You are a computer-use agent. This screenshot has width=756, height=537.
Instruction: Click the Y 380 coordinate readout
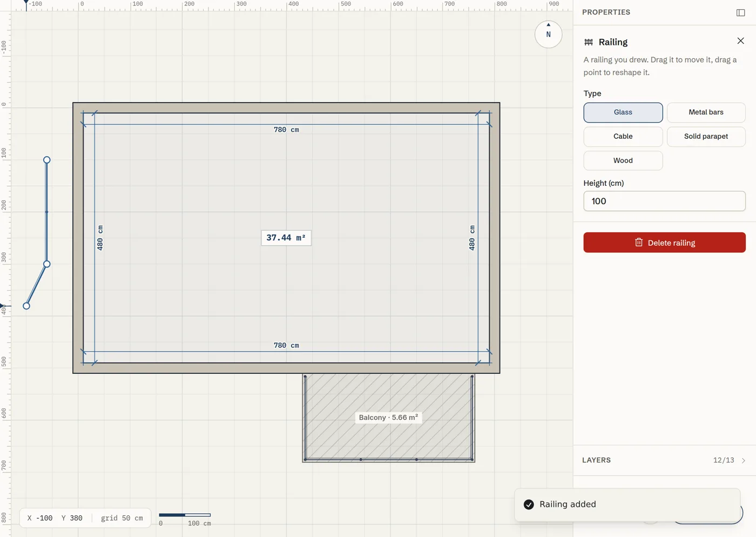(x=72, y=518)
